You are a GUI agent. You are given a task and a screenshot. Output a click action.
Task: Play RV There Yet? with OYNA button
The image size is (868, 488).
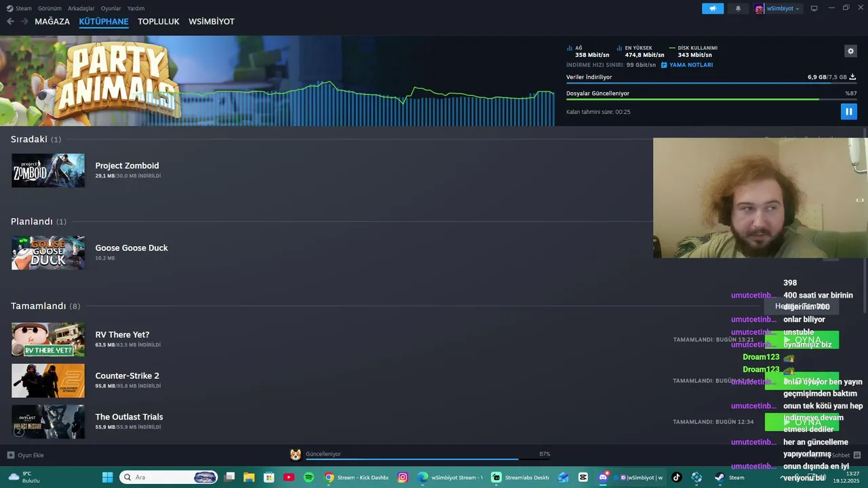(802, 340)
